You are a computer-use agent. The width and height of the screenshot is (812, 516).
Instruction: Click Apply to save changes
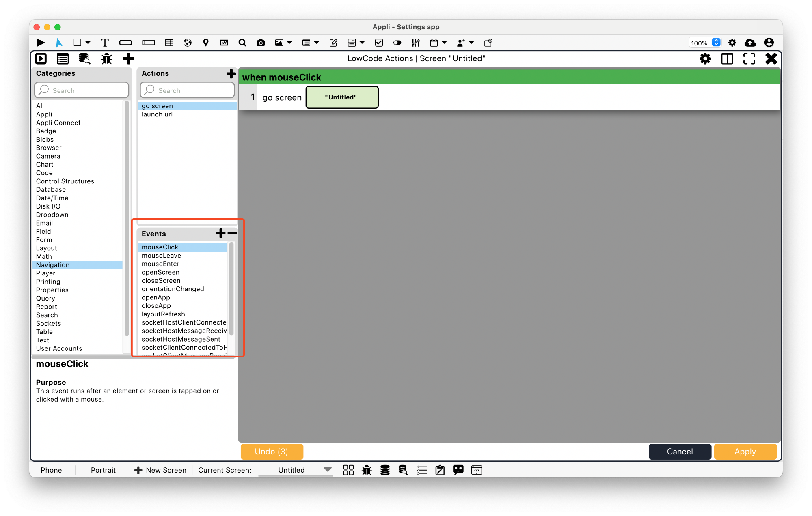[745, 451]
